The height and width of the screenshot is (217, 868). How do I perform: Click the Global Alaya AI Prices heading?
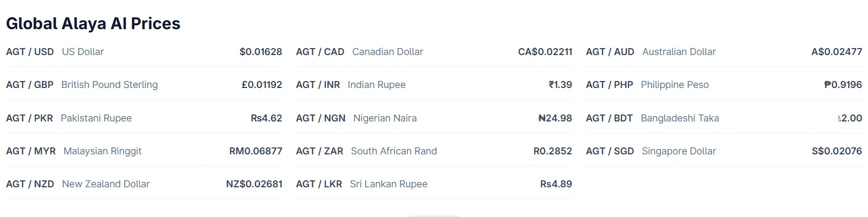point(93,23)
